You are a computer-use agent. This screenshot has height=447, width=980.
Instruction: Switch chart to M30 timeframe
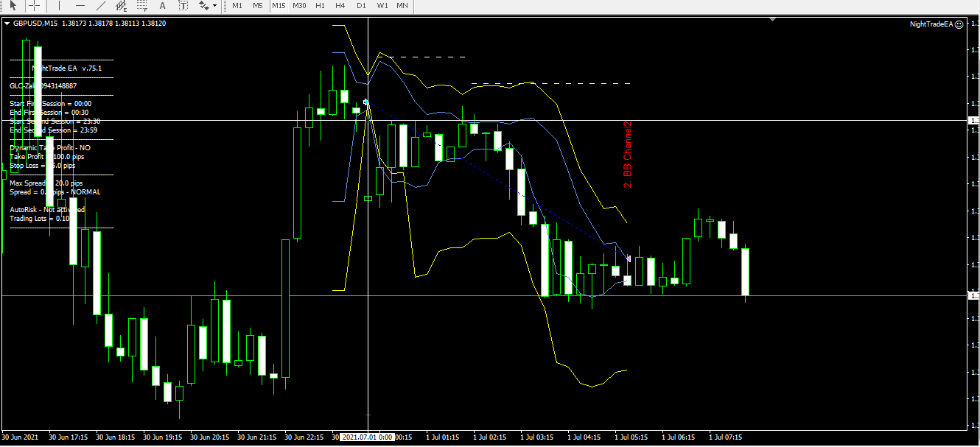coord(299,5)
